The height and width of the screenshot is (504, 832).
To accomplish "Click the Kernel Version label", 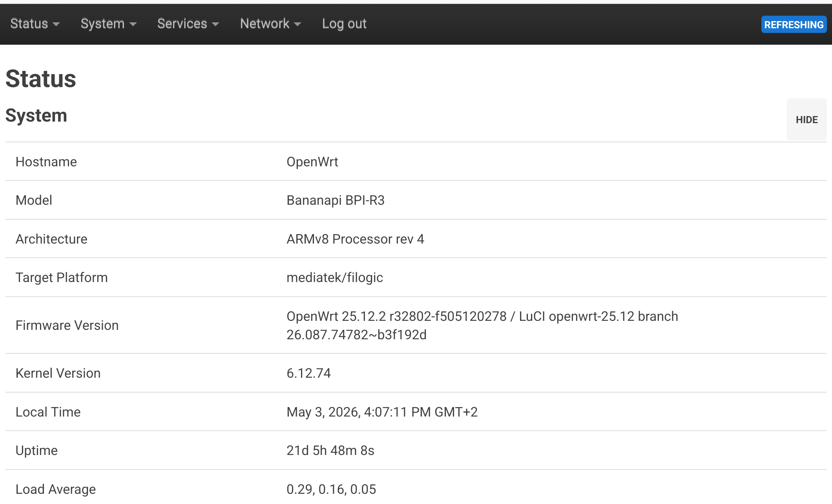I will tap(58, 373).
